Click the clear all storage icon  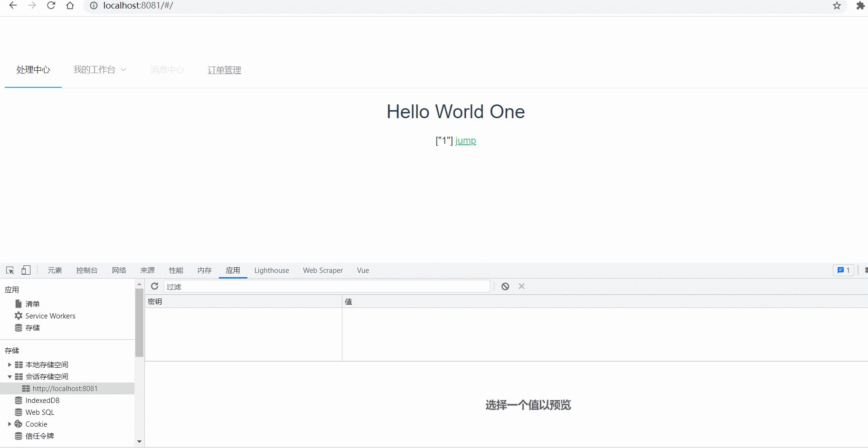tap(505, 286)
